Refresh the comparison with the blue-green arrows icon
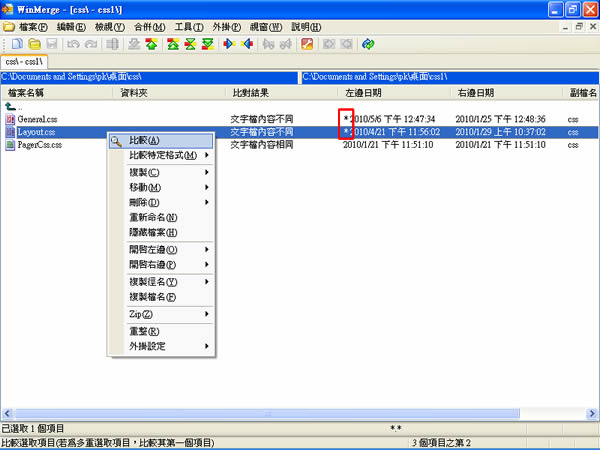This screenshot has height=450, width=600. click(x=368, y=44)
